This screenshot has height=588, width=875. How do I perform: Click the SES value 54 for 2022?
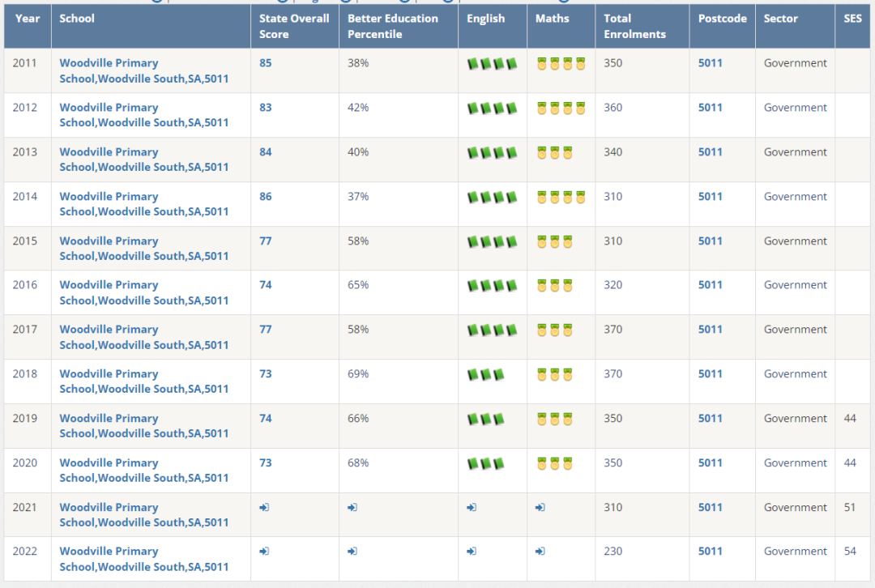pyautogui.click(x=850, y=552)
